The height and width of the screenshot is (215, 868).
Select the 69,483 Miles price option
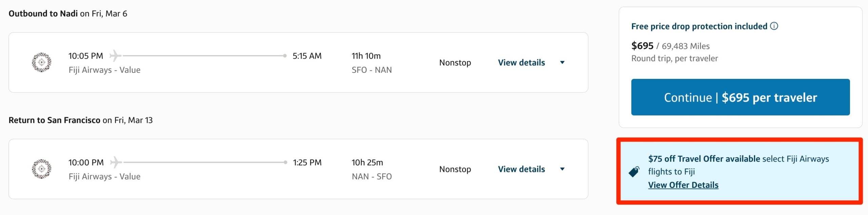[x=686, y=46]
